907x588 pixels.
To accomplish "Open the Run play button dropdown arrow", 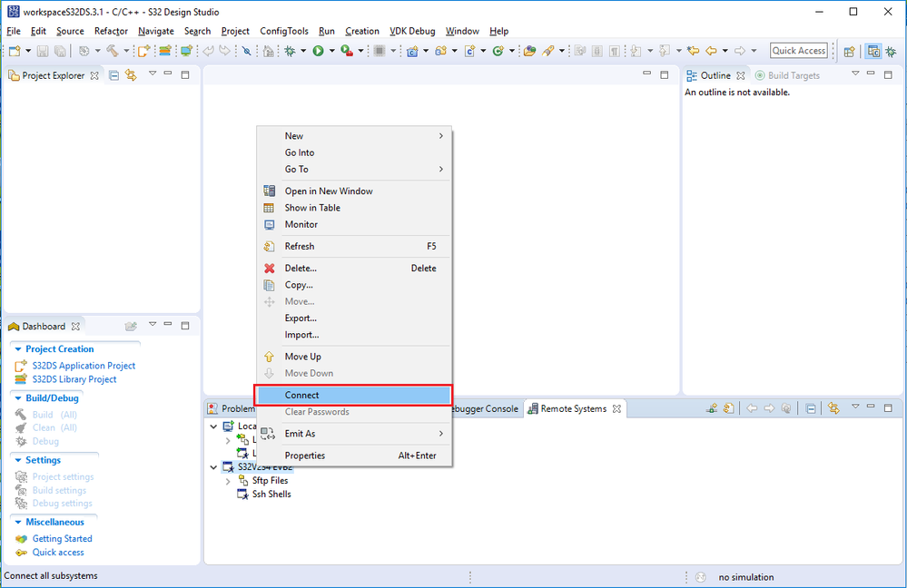I will 332,51.
